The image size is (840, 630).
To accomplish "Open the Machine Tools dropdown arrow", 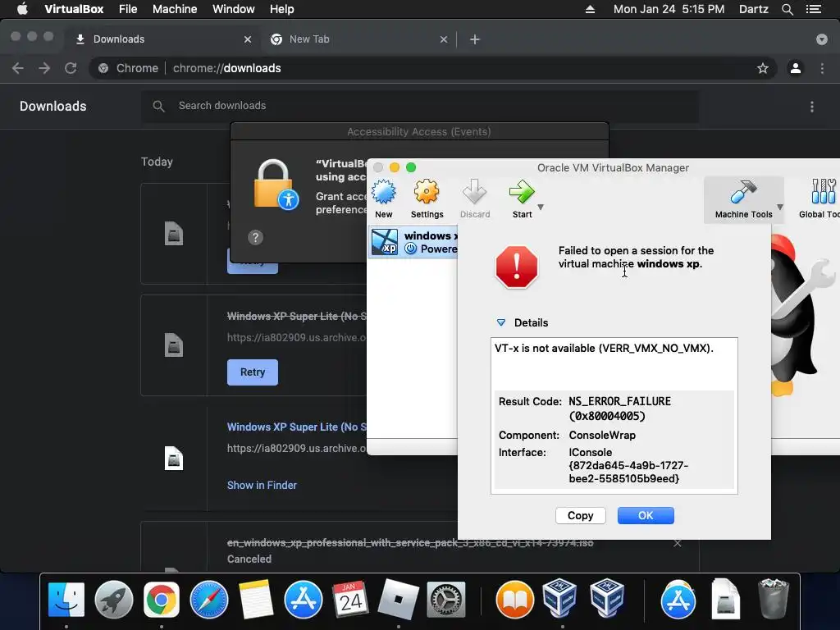I will pos(780,207).
